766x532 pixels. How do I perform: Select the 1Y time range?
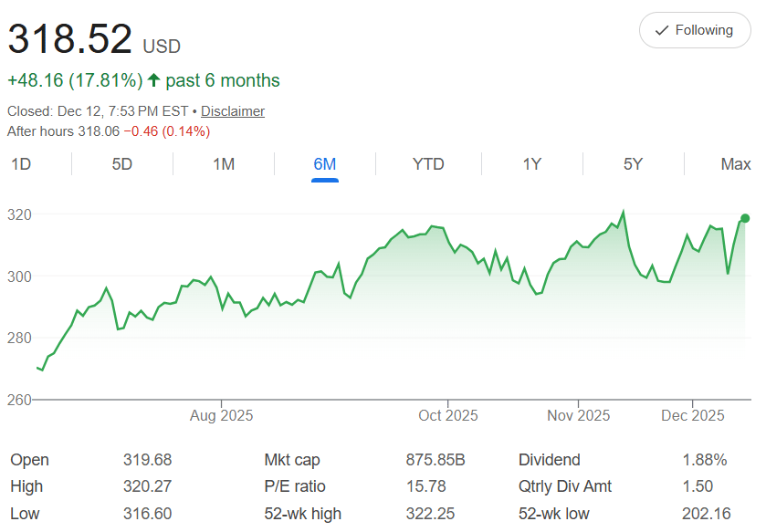coord(532,164)
